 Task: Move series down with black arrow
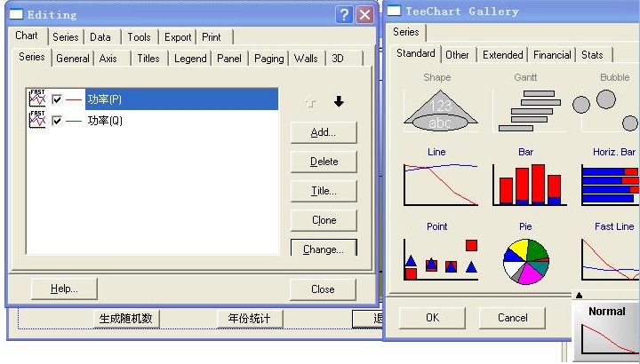point(339,102)
